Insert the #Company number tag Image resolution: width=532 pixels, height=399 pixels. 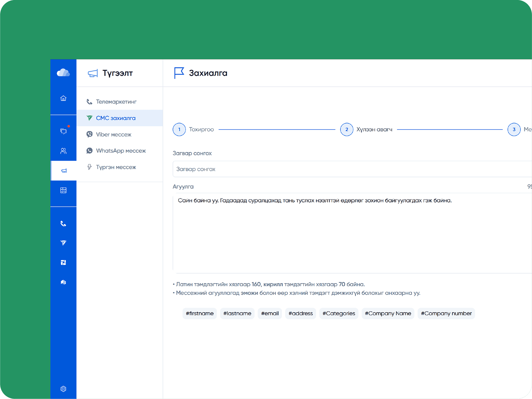[x=446, y=313]
